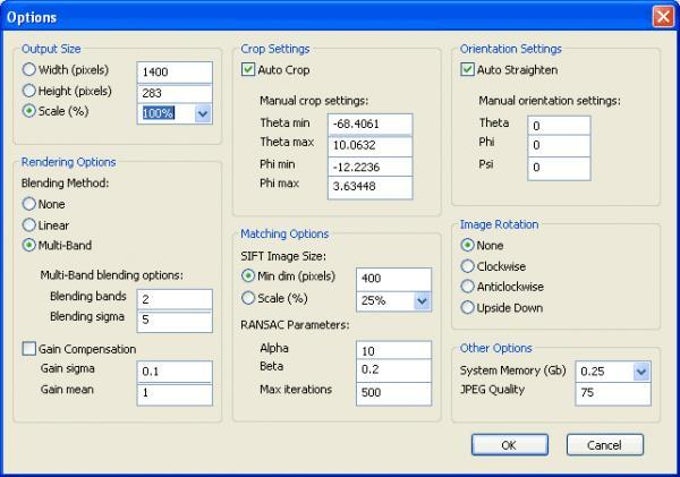This screenshot has width=680, height=477.
Task: Click the Cancel button
Action: pyautogui.click(x=605, y=445)
